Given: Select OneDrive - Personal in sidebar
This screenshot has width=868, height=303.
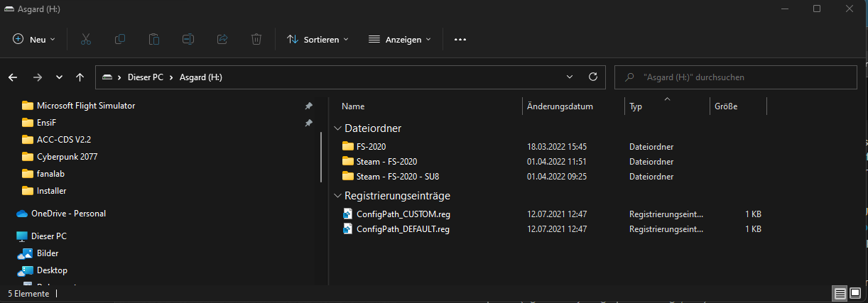Looking at the screenshot, I should coord(68,214).
